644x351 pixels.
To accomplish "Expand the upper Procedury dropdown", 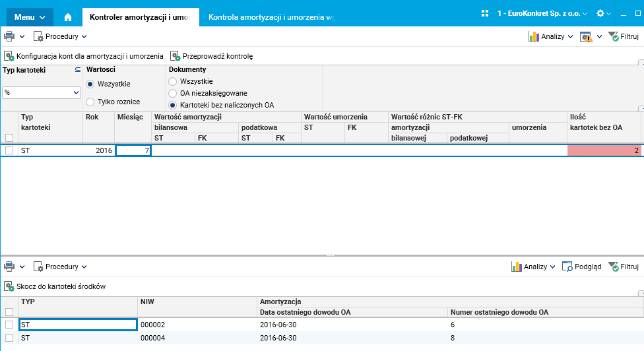I will (x=60, y=36).
